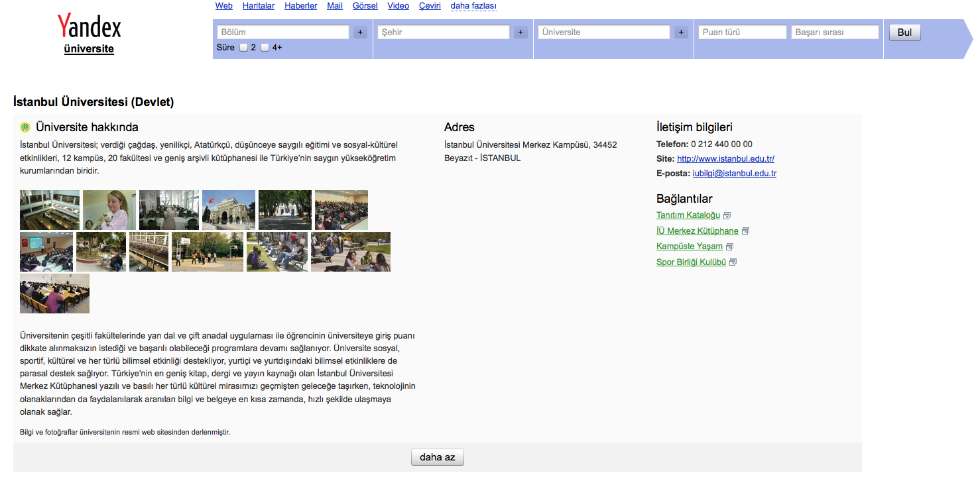Image resolution: width=980 pixels, height=481 pixels.
Task: Open Video in the top navigation
Action: [x=398, y=6]
